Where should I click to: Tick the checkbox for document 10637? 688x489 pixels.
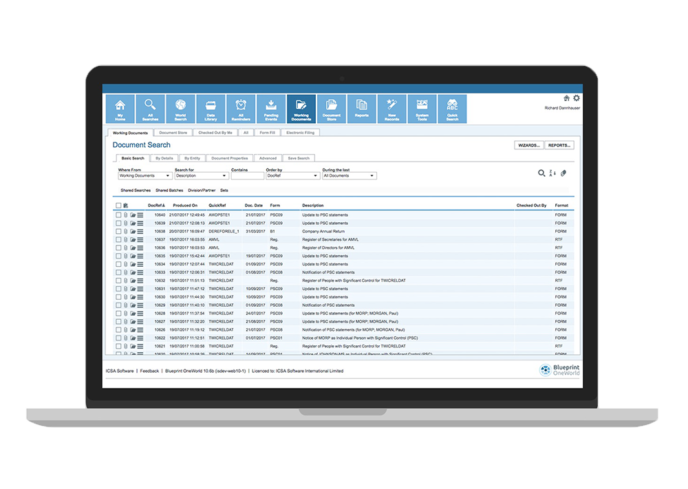pyautogui.click(x=118, y=240)
